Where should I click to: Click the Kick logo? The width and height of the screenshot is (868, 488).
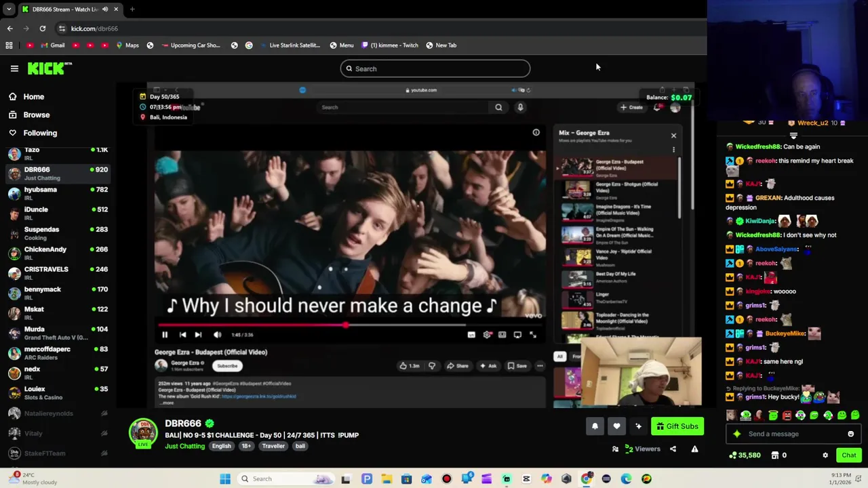[50, 68]
